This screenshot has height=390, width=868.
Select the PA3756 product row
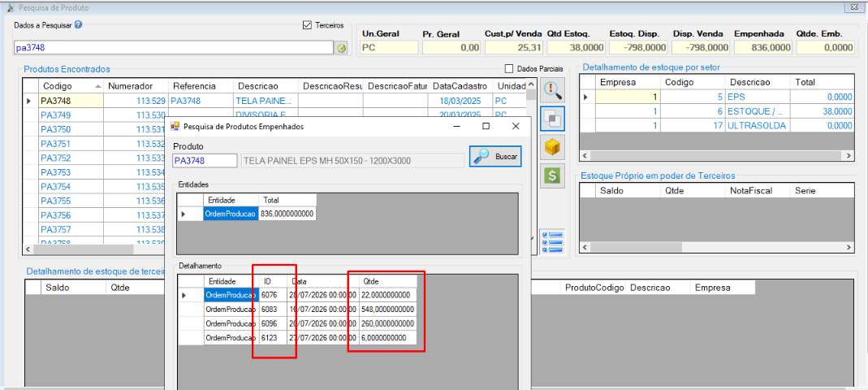(x=94, y=215)
